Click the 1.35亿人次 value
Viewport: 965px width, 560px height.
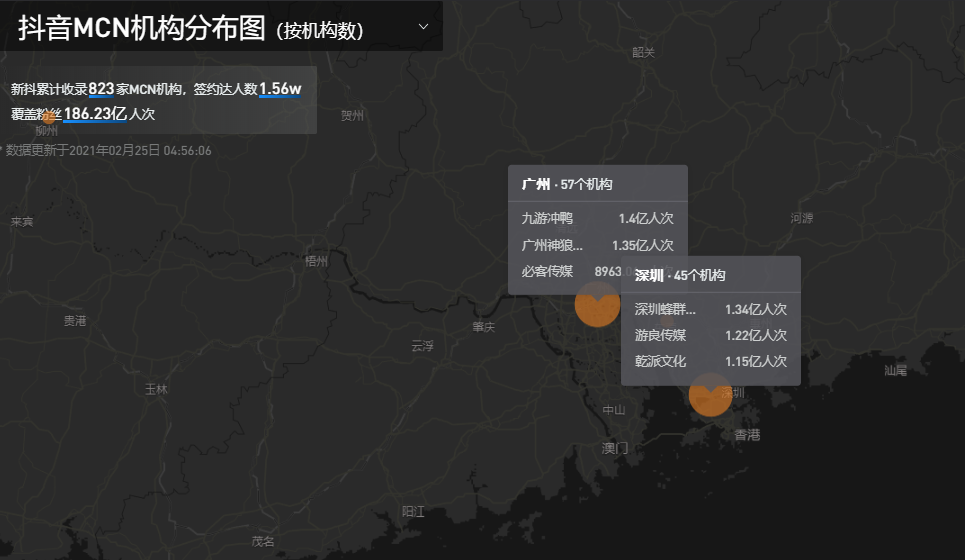pos(643,245)
